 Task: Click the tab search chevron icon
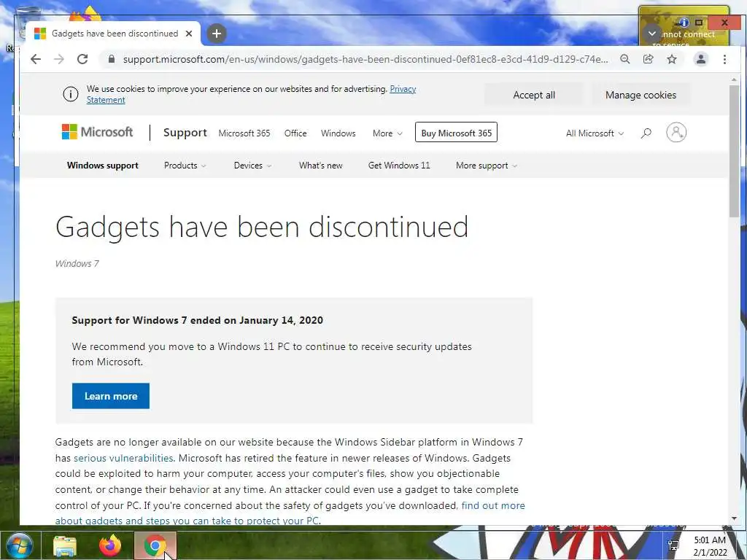pos(651,34)
